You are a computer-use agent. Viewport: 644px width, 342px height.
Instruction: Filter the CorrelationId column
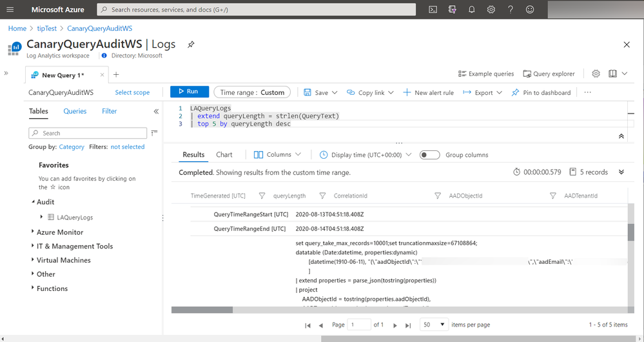pos(438,196)
